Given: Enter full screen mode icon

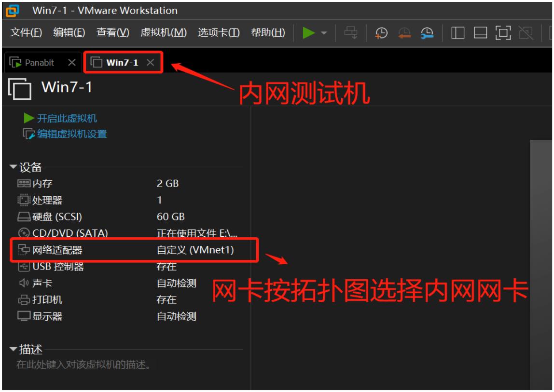Looking at the screenshot, I should [x=503, y=33].
